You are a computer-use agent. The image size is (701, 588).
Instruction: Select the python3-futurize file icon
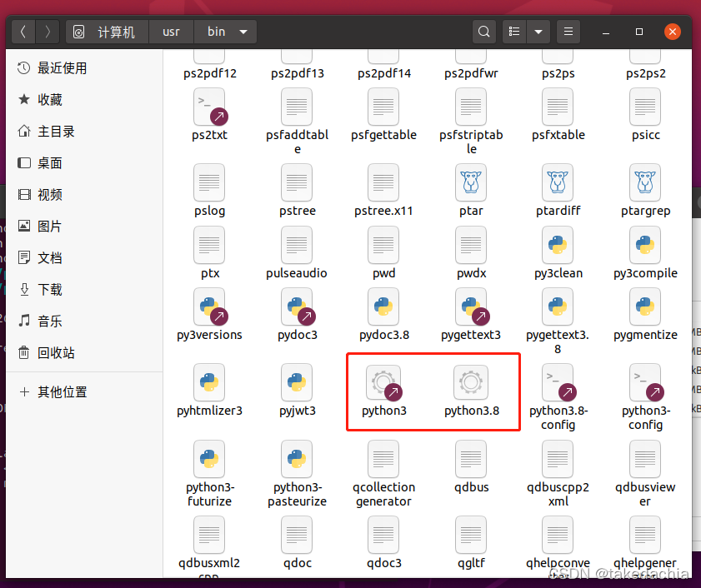209,459
